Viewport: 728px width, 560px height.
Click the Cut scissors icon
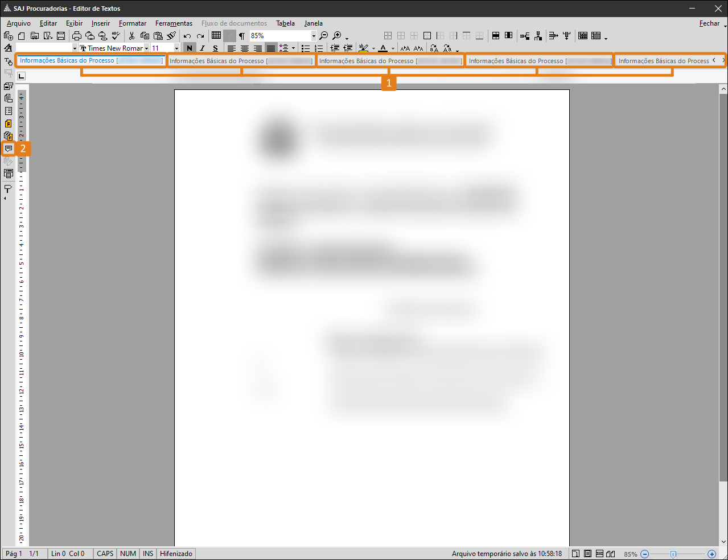pyautogui.click(x=131, y=36)
